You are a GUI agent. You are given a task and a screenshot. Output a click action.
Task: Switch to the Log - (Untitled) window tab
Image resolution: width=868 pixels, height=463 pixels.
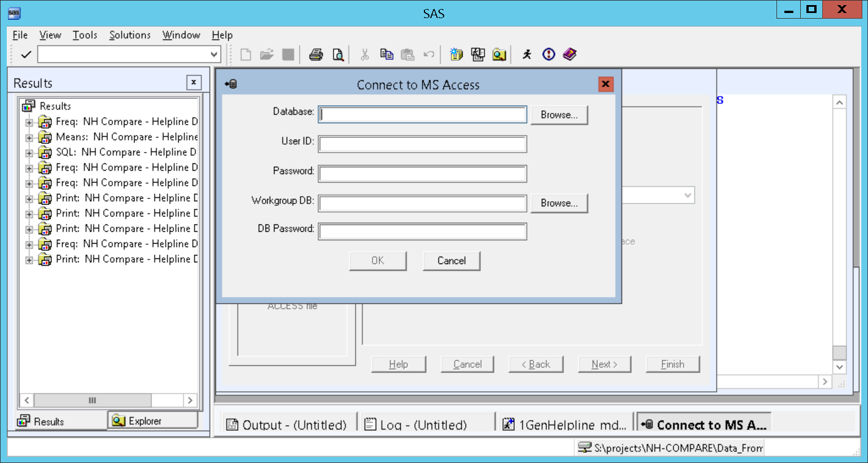click(416, 425)
